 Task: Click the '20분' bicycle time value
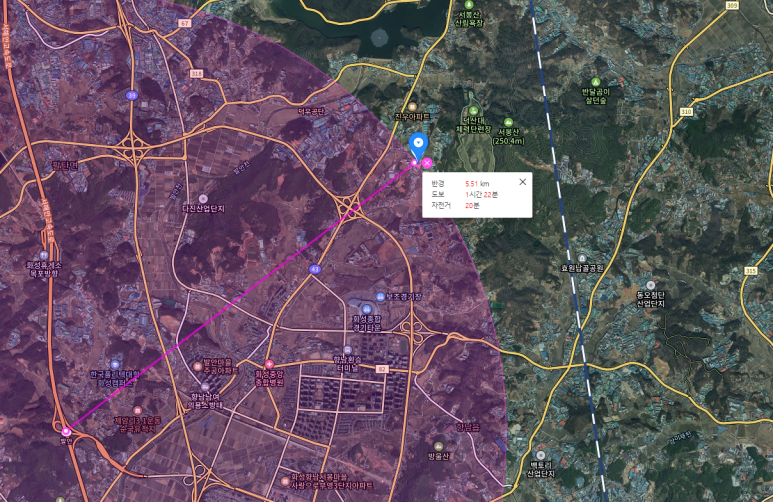click(x=472, y=205)
